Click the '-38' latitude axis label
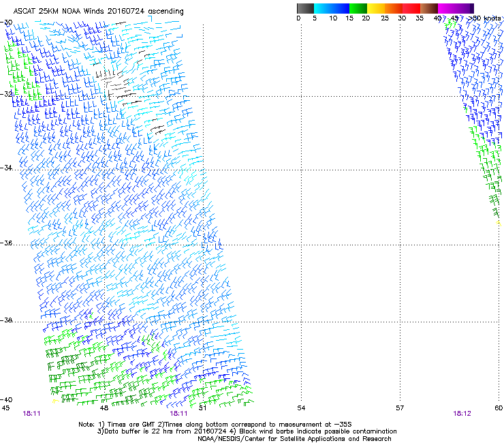Screen dimensions: 504x443 click(6, 320)
